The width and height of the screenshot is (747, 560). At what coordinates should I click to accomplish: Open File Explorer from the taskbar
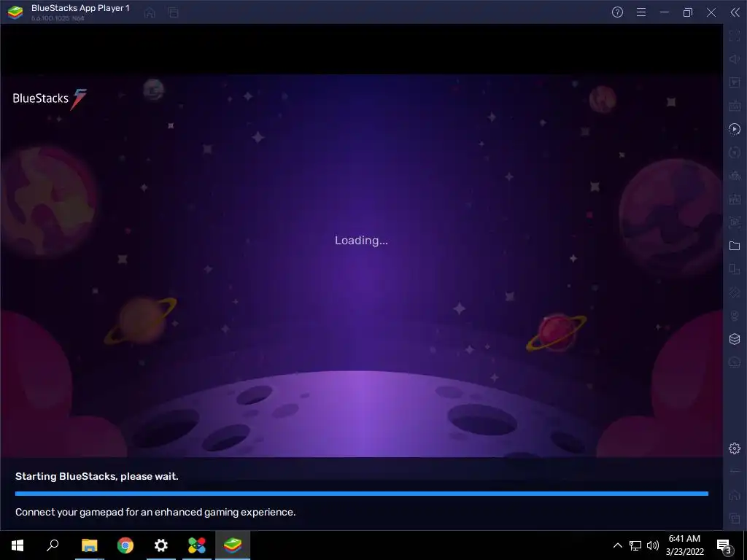pyautogui.click(x=89, y=545)
